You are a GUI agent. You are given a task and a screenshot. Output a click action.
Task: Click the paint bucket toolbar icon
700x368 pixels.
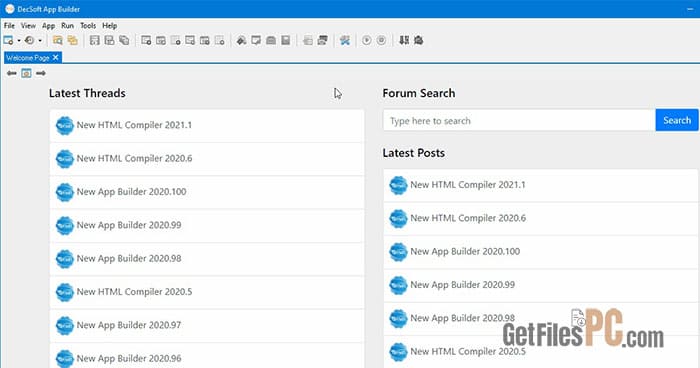(242, 40)
